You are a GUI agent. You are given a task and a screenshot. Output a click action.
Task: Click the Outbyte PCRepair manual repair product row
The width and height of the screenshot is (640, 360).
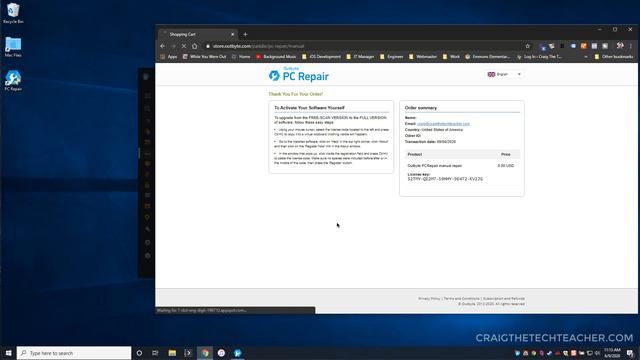click(x=461, y=166)
